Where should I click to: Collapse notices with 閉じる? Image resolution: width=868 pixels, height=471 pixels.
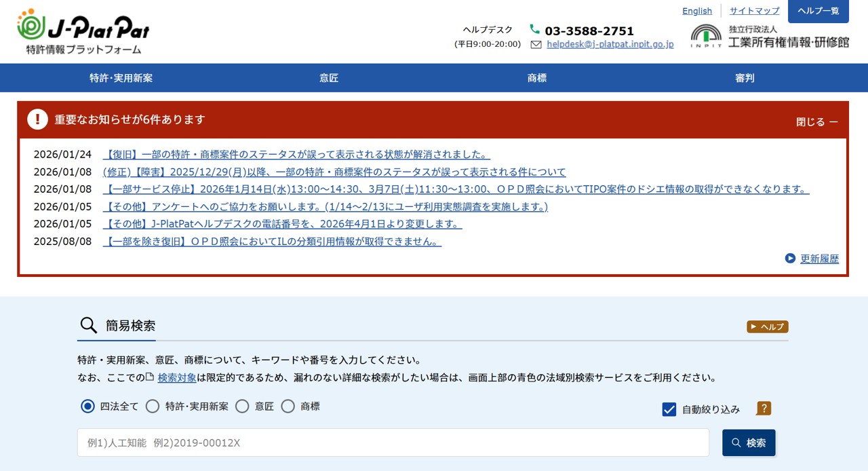tap(816, 122)
